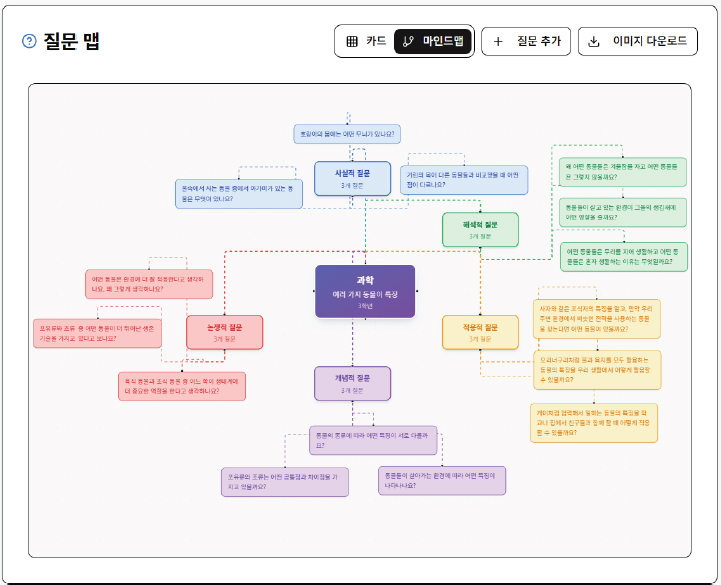Open the question about 호랑이와 얼룩말 무늬
Viewport: 721px width, 585px height.
click(345, 132)
